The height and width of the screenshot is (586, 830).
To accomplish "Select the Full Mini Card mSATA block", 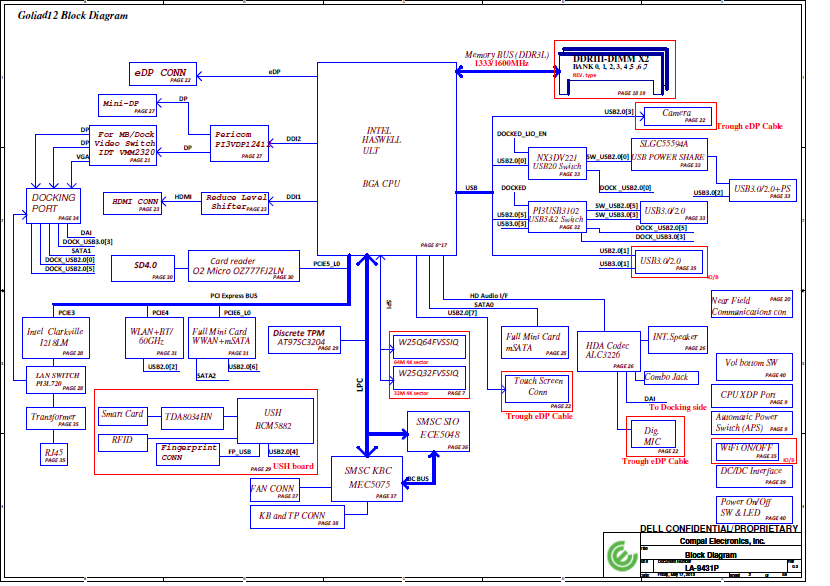I will click(535, 342).
